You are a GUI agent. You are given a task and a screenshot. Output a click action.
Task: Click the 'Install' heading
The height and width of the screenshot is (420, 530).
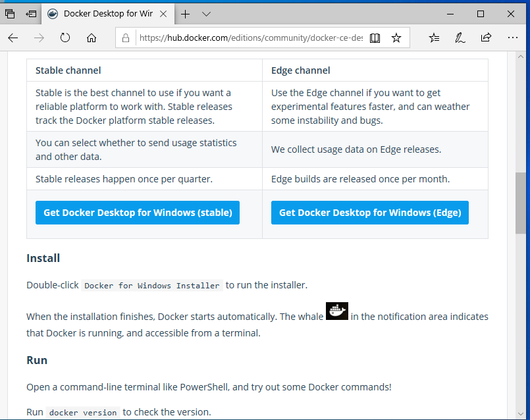[x=43, y=258]
